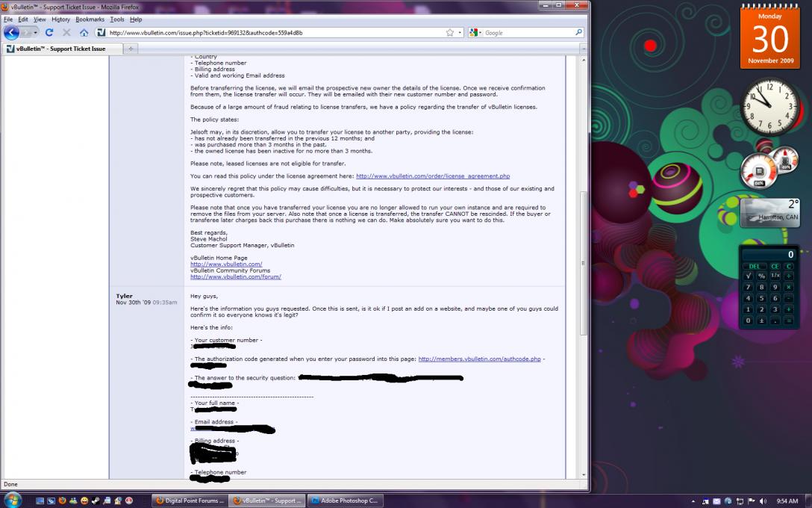Bookmark this page with the star icon
The image size is (812, 508).
coord(449,33)
